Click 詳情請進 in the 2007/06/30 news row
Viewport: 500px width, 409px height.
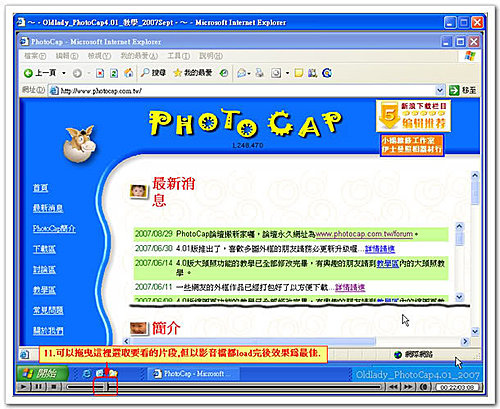[380, 249]
